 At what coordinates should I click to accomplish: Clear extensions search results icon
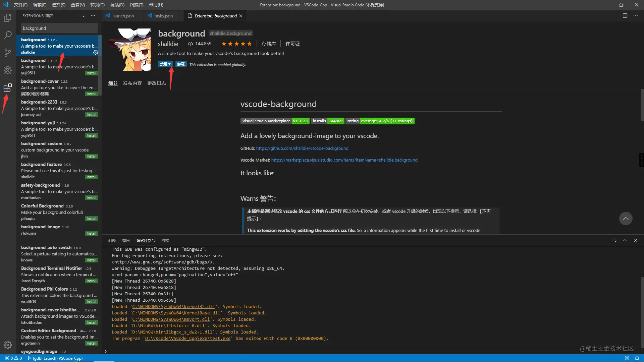click(x=82, y=16)
